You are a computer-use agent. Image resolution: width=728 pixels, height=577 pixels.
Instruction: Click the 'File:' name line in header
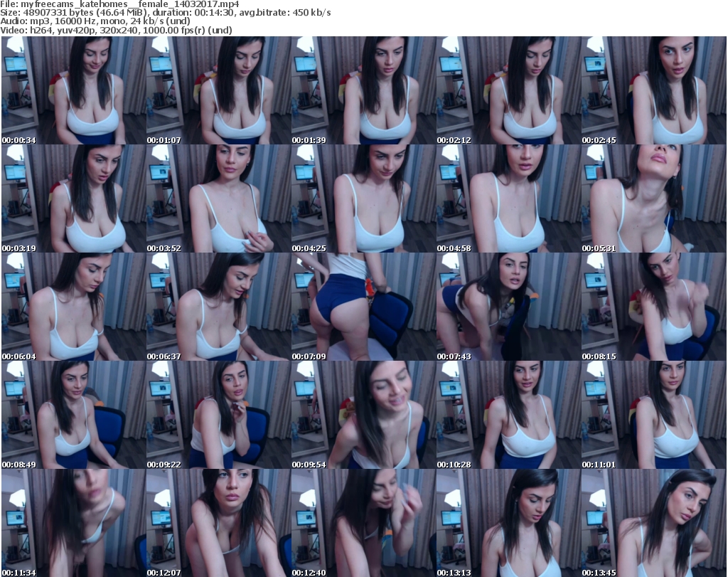(119, 4)
